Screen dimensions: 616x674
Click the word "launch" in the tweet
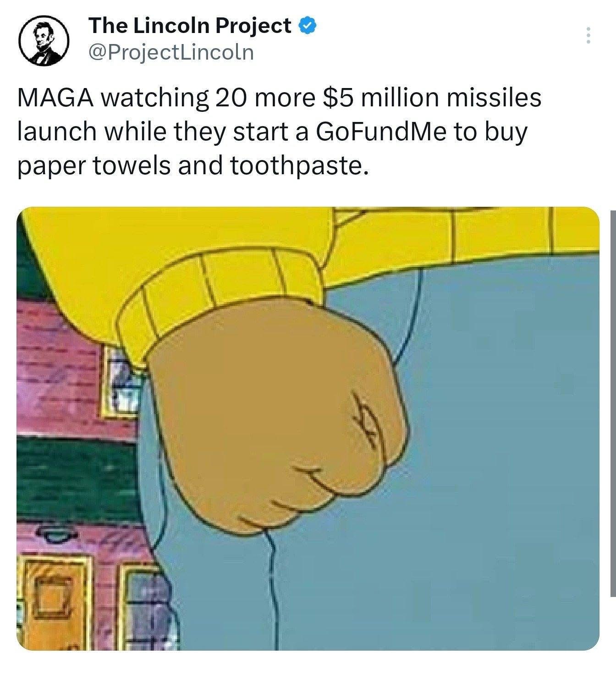point(57,132)
